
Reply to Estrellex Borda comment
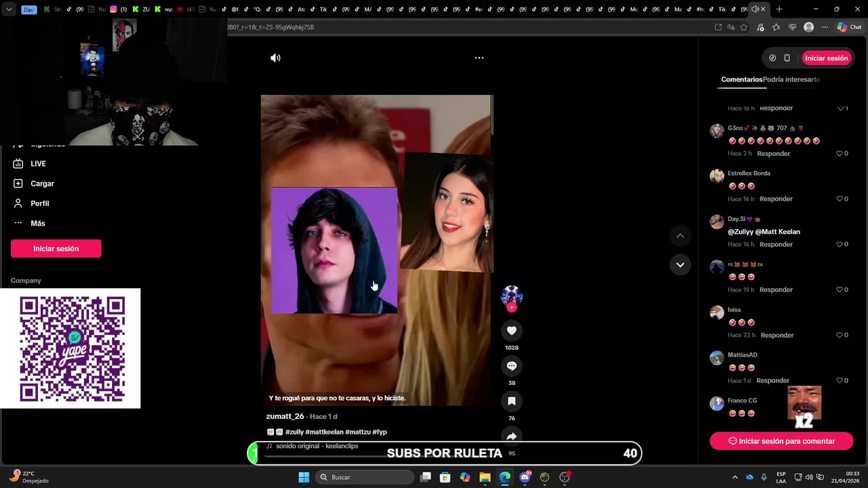(x=776, y=199)
